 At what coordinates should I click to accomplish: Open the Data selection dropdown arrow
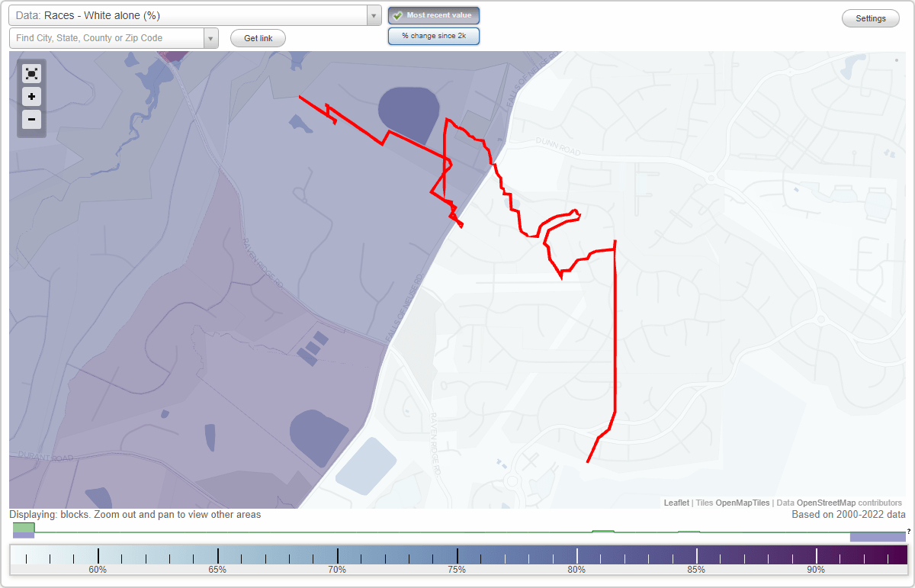click(x=374, y=15)
